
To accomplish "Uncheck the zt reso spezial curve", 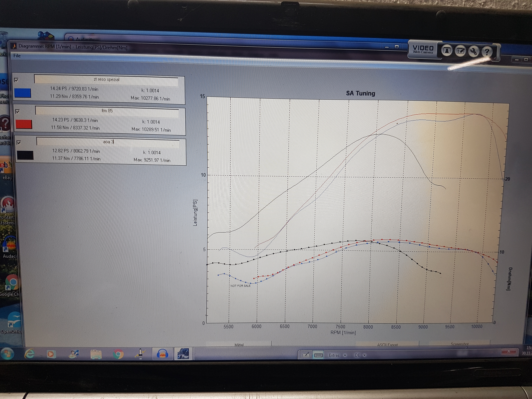I will point(16,80).
